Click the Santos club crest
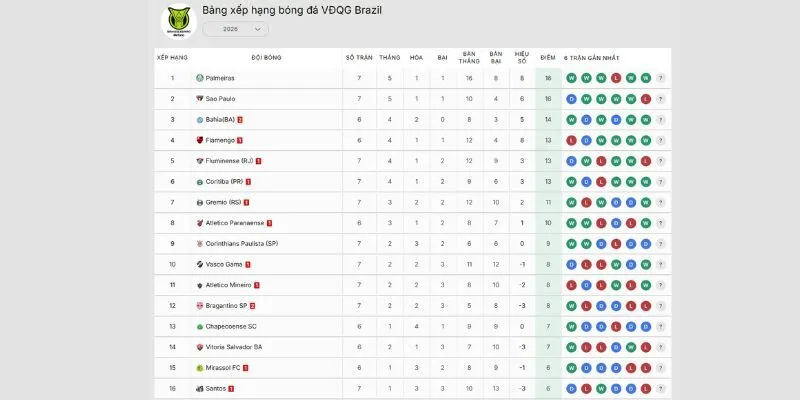 [199, 388]
